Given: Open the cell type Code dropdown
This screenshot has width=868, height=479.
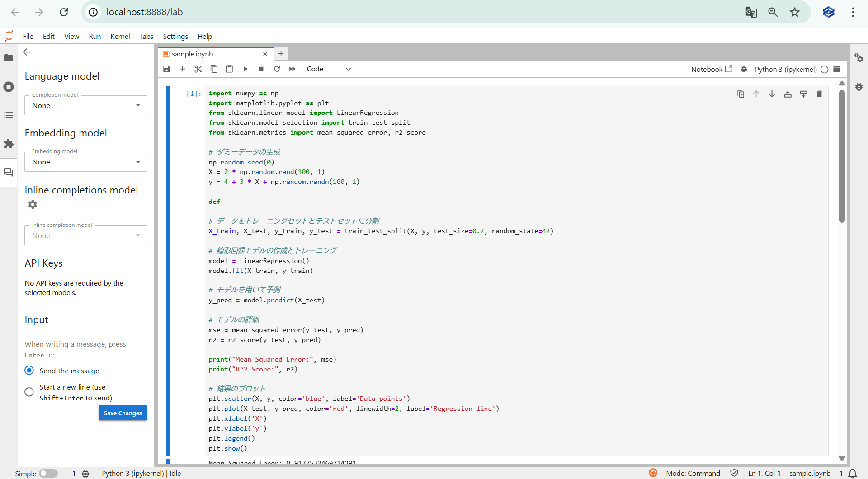Looking at the screenshot, I should point(328,69).
